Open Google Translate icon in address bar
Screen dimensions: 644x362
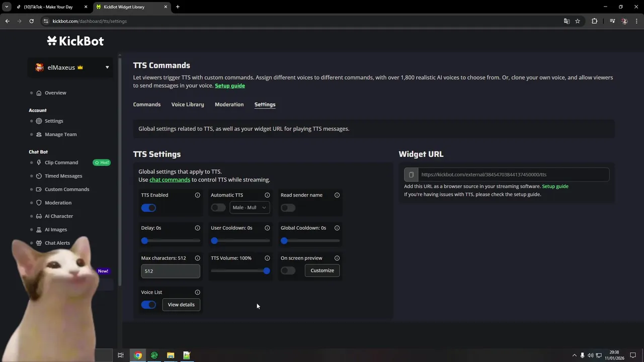(567, 21)
